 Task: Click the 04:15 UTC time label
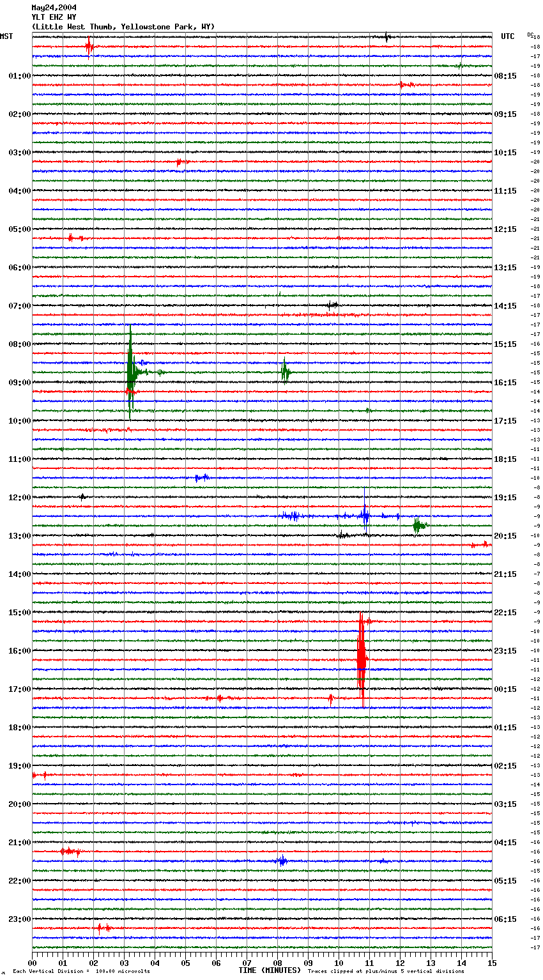(x=505, y=843)
